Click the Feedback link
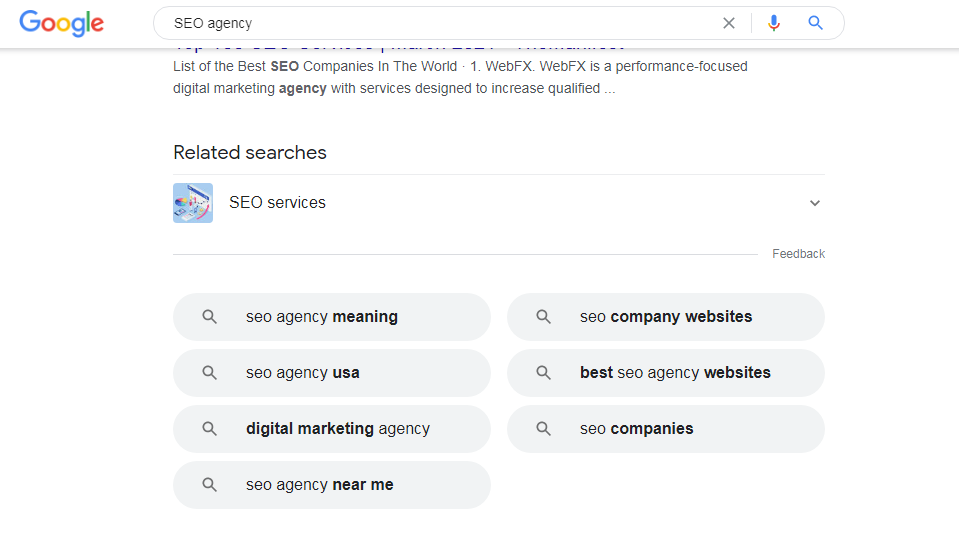The width and height of the screenshot is (959, 547). pos(798,254)
